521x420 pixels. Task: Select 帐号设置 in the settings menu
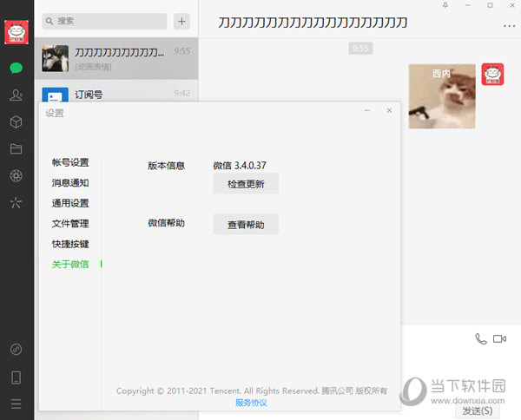click(70, 162)
